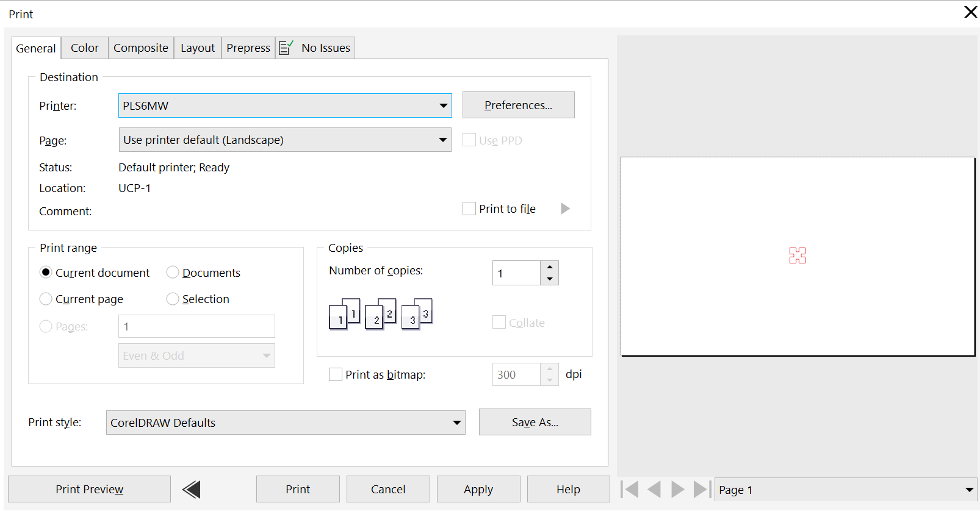This screenshot has width=980, height=514.
Task: Collapse the preview pane with double arrow
Action: (192, 490)
